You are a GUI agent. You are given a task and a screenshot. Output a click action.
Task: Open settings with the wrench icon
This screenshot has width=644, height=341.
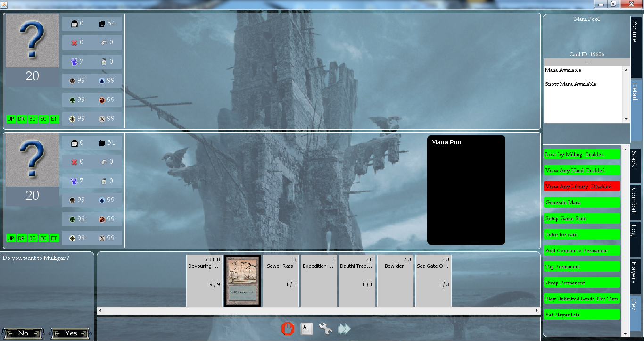325,329
